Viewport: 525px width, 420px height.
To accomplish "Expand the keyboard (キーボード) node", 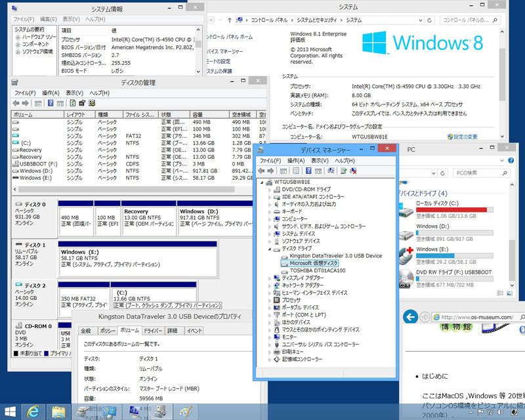I will [270, 212].
